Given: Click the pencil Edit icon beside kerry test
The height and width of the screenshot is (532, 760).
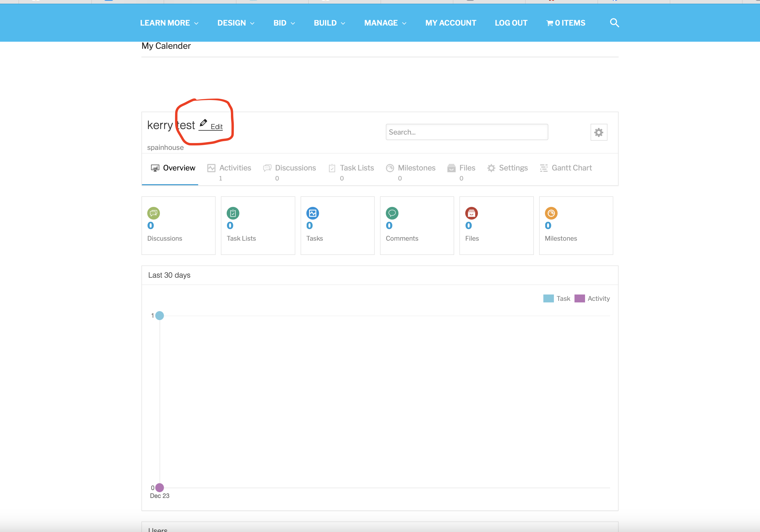Looking at the screenshot, I should point(203,123).
